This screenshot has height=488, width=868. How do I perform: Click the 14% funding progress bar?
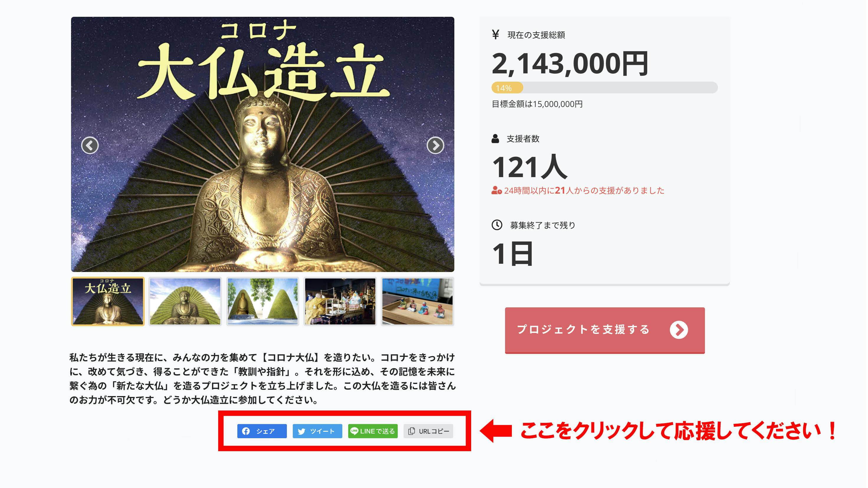point(604,88)
